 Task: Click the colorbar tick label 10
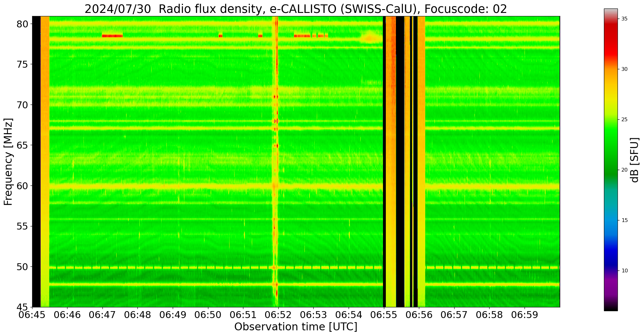click(x=624, y=271)
